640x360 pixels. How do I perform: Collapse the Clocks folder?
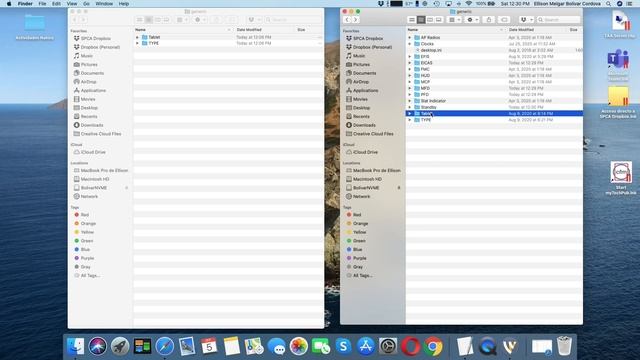[410, 44]
